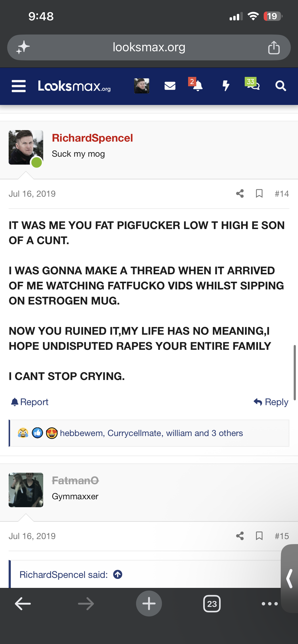The height and width of the screenshot is (644, 298).
Task: Open conversations icon with 33 badge
Action: [x=252, y=84]
